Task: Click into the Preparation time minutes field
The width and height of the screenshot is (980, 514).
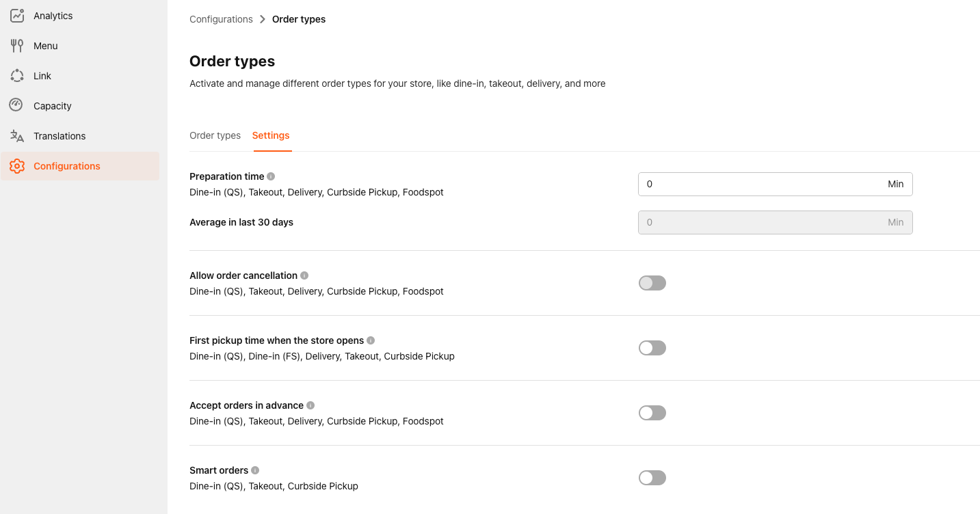Action: point(775,184)
